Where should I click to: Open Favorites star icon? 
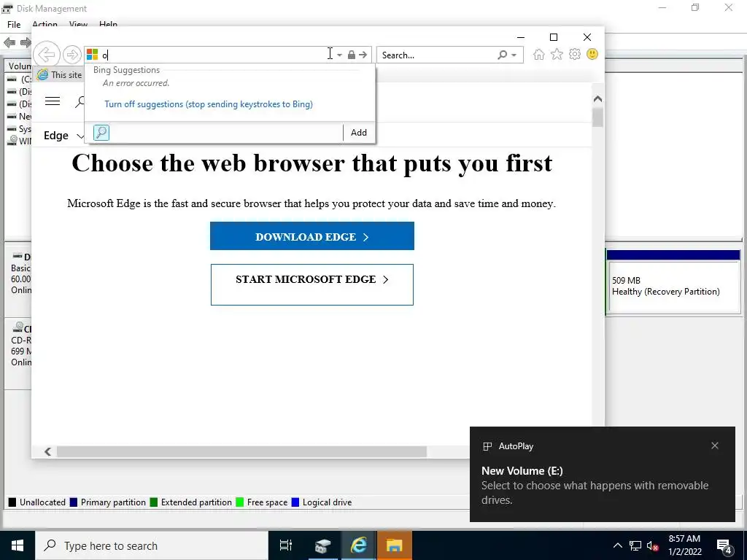click(557, 54)
